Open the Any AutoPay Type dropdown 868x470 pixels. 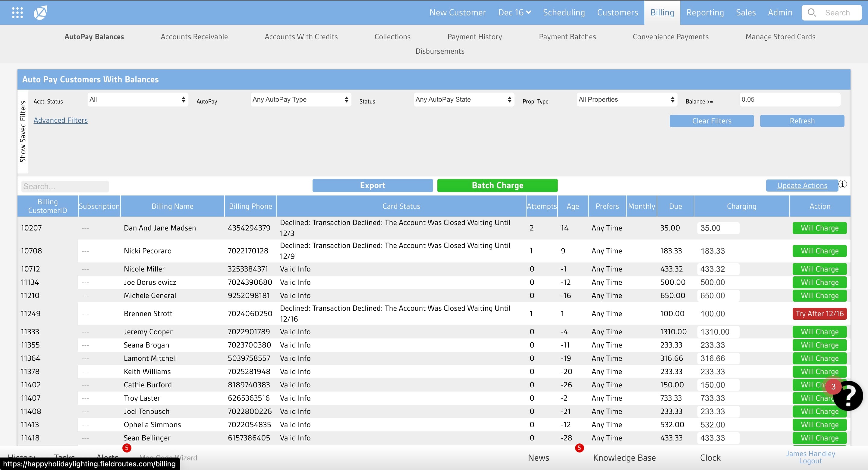click(301, 100)
